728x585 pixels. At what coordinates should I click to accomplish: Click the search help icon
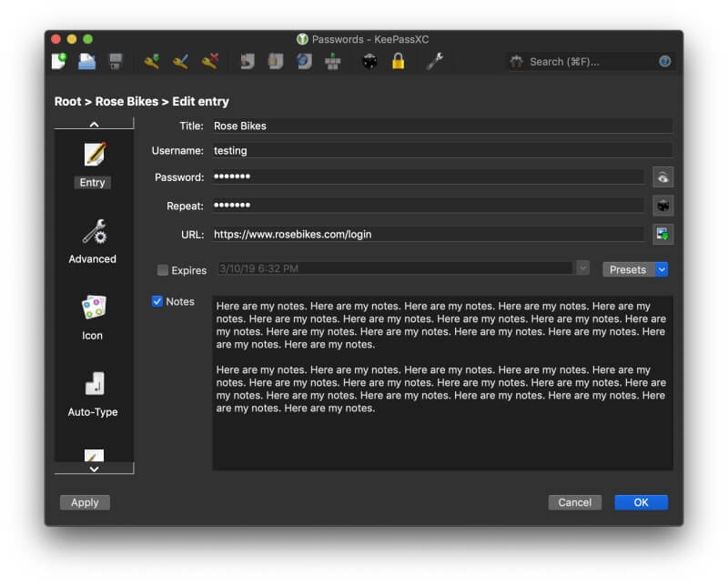665,61
